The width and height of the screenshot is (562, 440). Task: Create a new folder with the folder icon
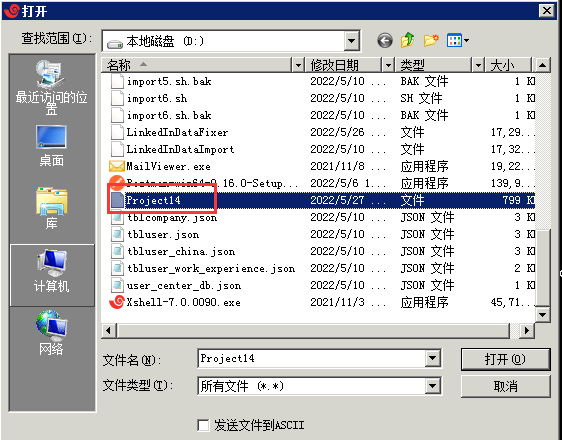(431, 40)
